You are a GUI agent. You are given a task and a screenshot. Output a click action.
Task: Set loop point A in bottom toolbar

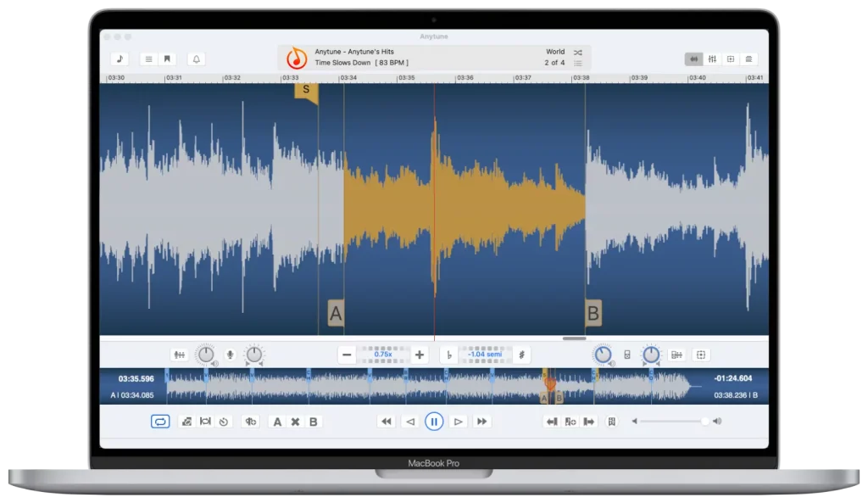(277, 422)
